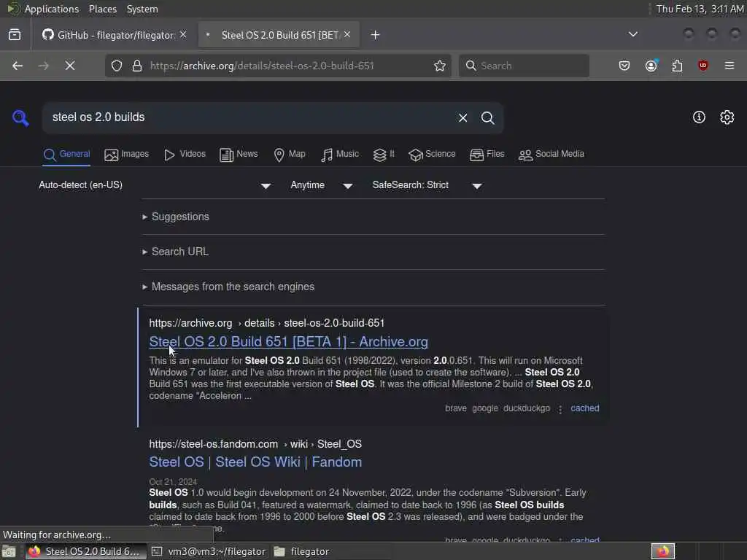Click Show Desktop icon in taskbar
747x560 pixels.
9,551
